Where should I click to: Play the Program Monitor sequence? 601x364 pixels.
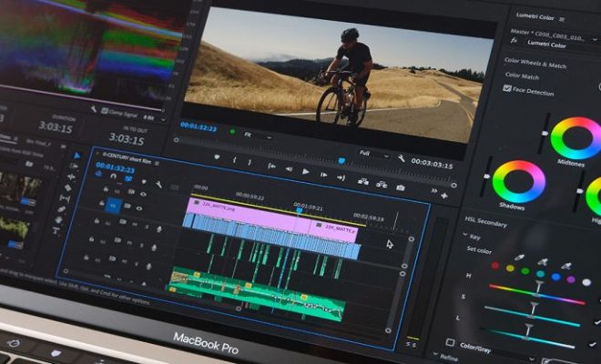(x=305, y=172)
